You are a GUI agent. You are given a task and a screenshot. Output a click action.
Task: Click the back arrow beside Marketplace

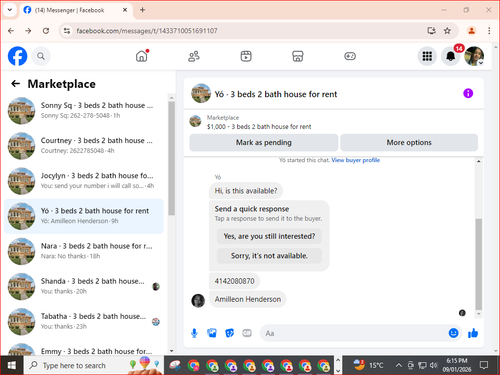16,84
